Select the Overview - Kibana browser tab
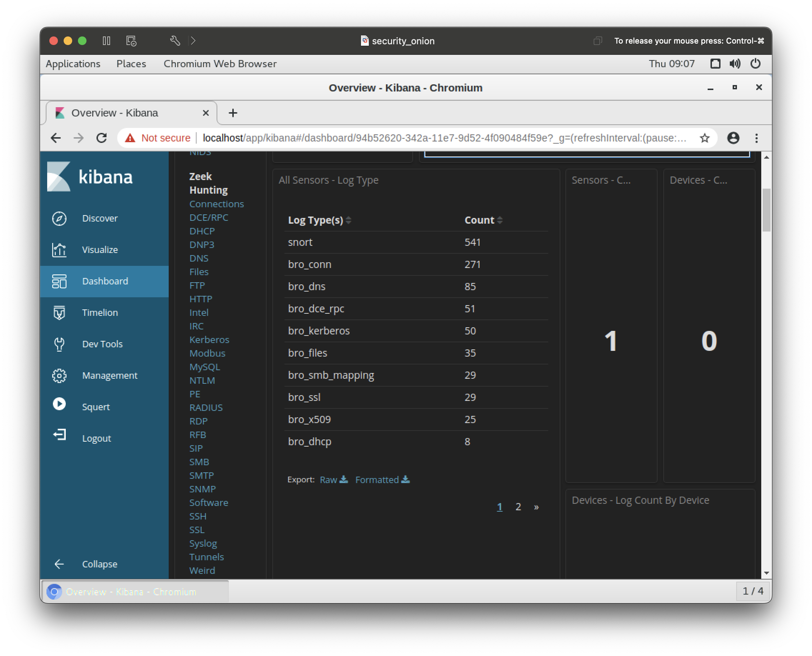The image size is (812, 656). [x=131, y=113]
